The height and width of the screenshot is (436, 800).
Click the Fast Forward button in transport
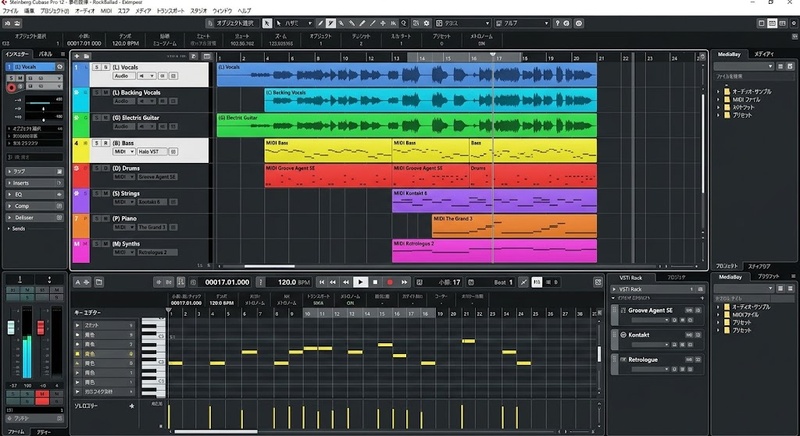[404, 282]
